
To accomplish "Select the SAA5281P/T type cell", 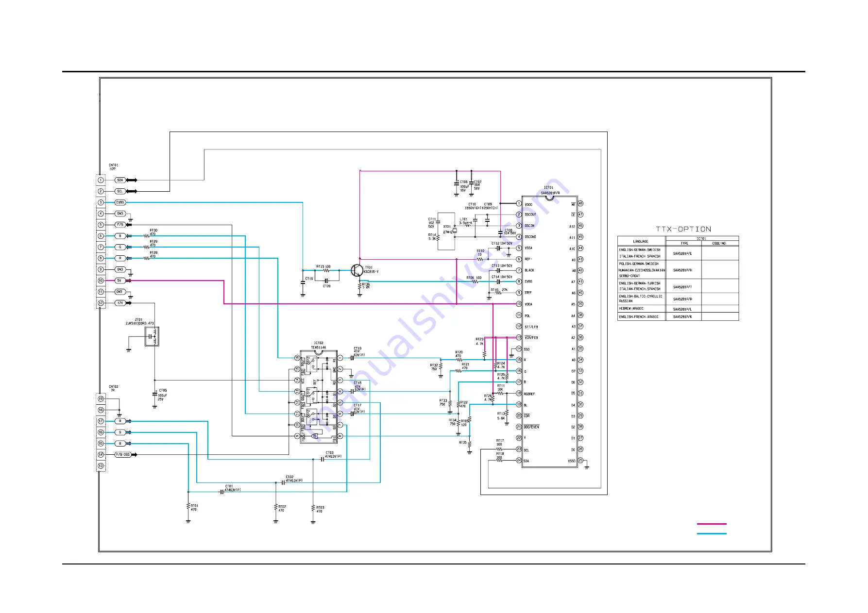I will 682,287.
